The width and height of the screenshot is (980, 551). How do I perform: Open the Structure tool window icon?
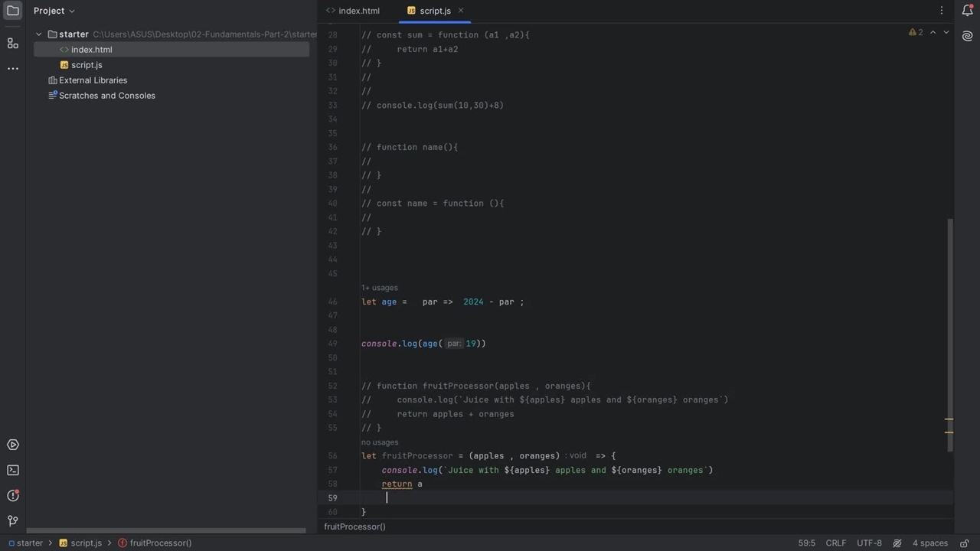pyautogui.click(x=13, y=44)
